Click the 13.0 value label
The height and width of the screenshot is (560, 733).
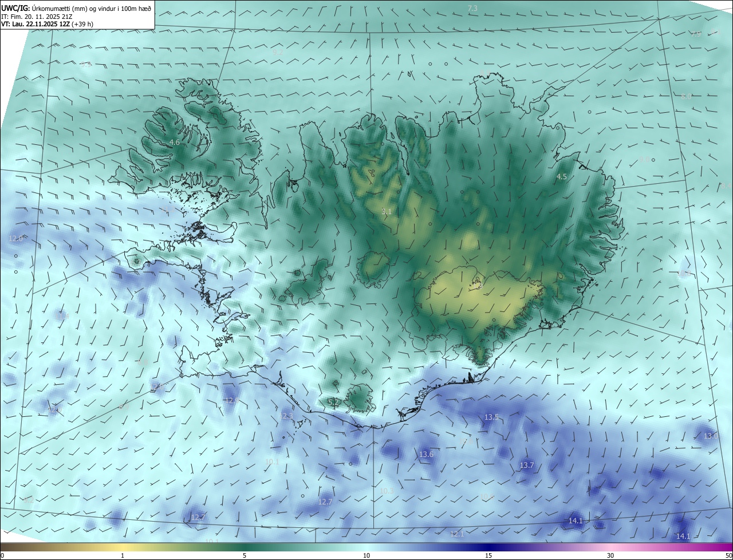click(x=711, y=436)
